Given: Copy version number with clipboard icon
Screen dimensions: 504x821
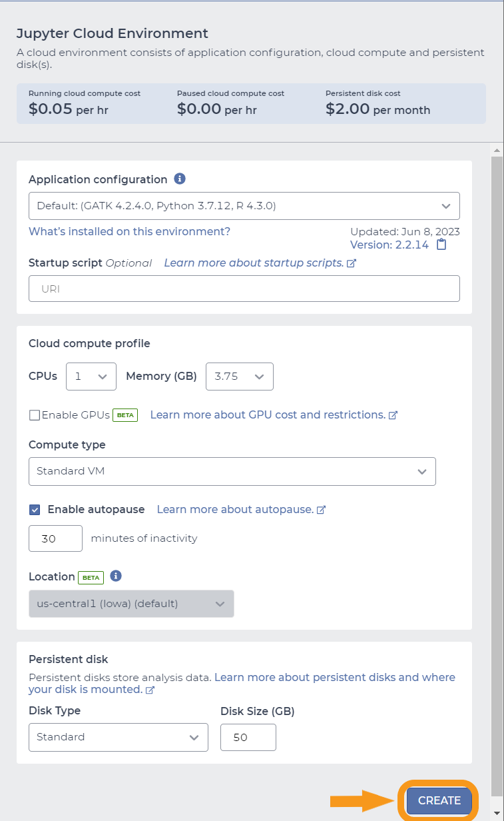Looking at the screenshot, I should click(x=441, y=245).
